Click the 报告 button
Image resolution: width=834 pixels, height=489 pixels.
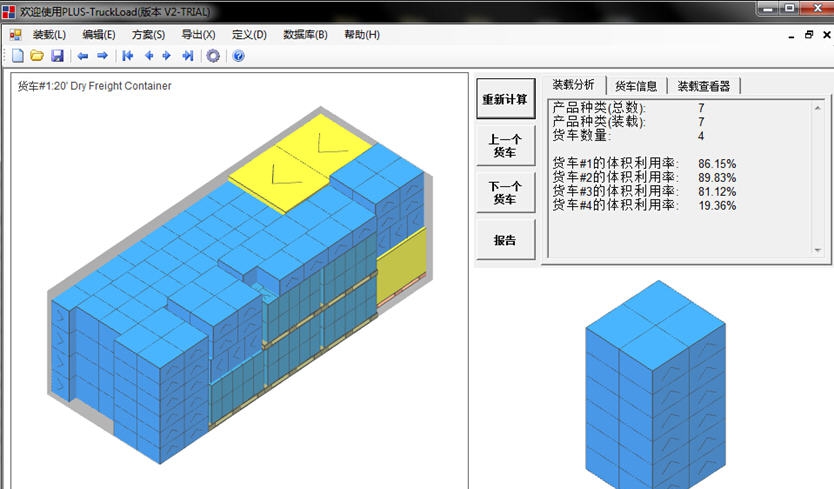505,240
